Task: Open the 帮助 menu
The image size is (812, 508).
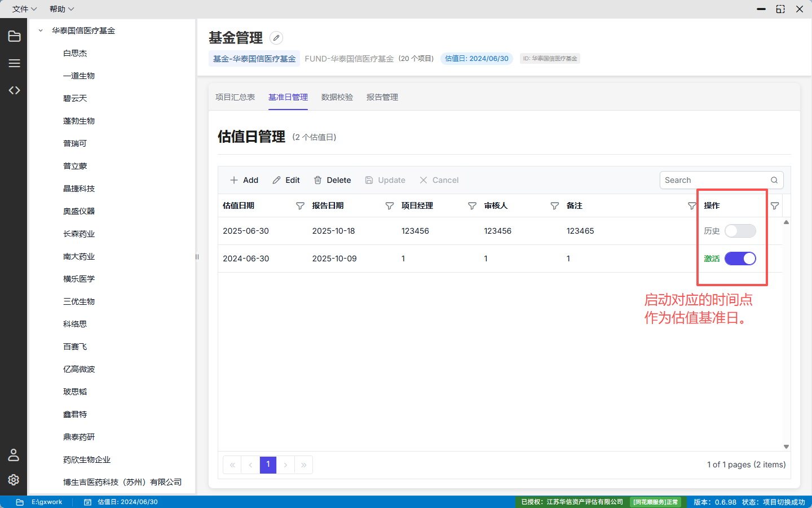Action: tap(61, 9)
